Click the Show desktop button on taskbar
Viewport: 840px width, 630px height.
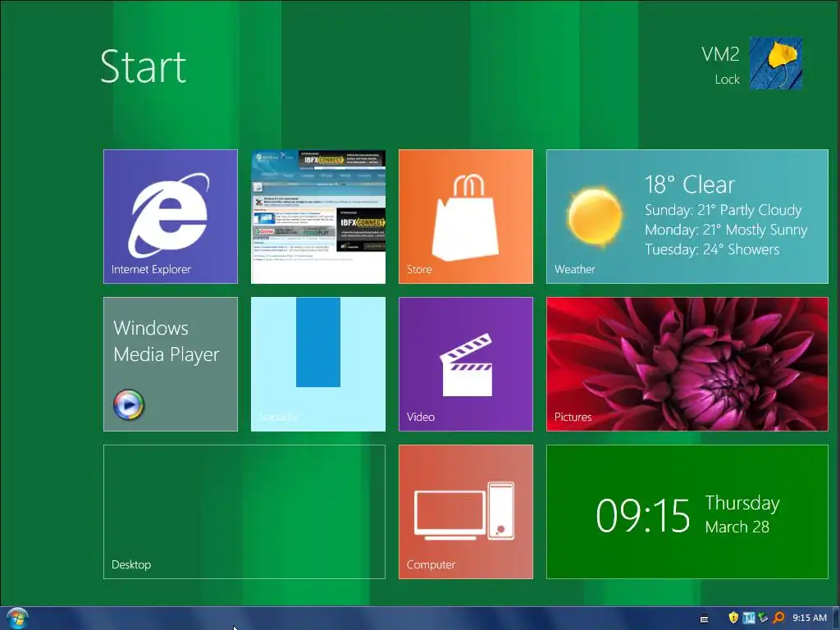pyautogui.click(x=836, y=619)
